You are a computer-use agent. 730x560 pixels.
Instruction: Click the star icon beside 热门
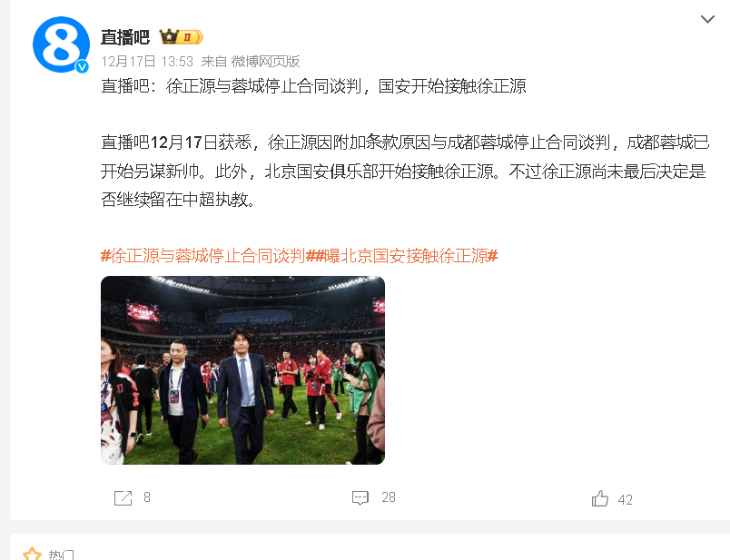(x=32, y=554)
